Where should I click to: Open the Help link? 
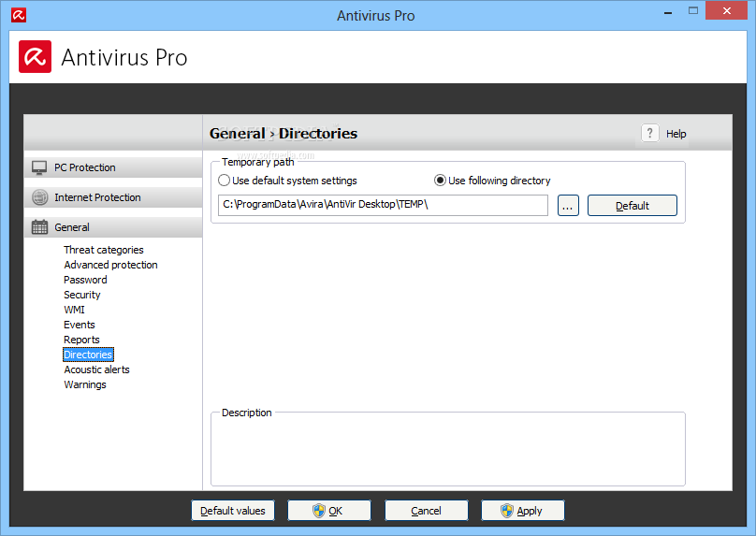tap(676, 134)
